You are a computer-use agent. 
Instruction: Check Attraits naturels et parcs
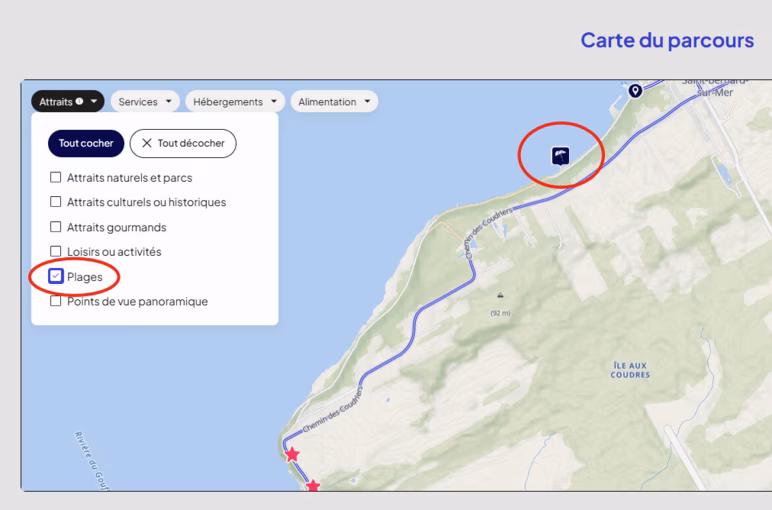pyautogui.click(x=56, y=177)
